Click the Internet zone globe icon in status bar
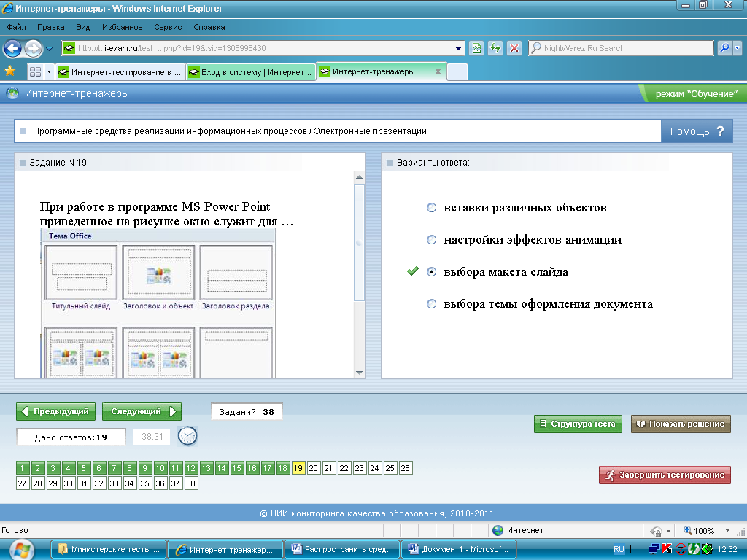747x560 pixels. pyautogui.click(x=498, y=530)
